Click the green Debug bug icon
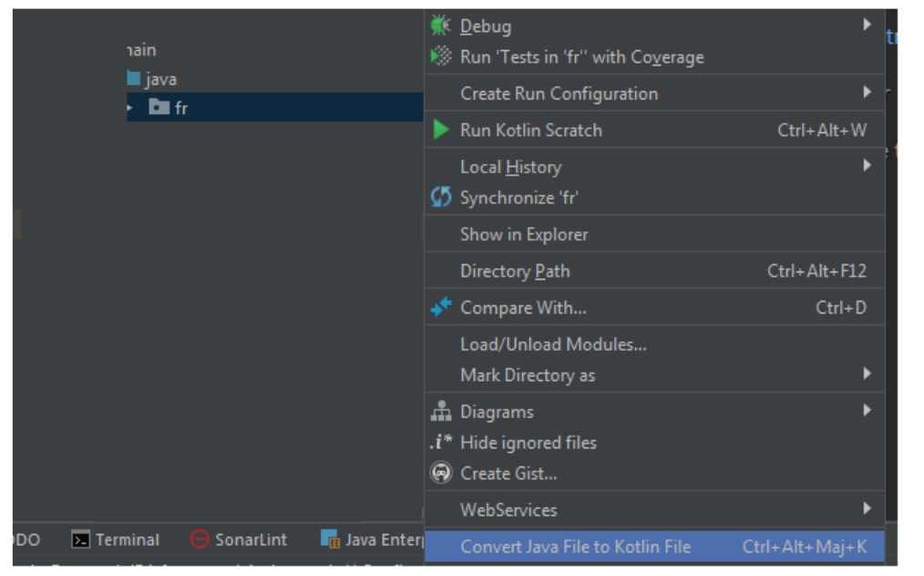The image size is (924, 576). click(441, 26)
